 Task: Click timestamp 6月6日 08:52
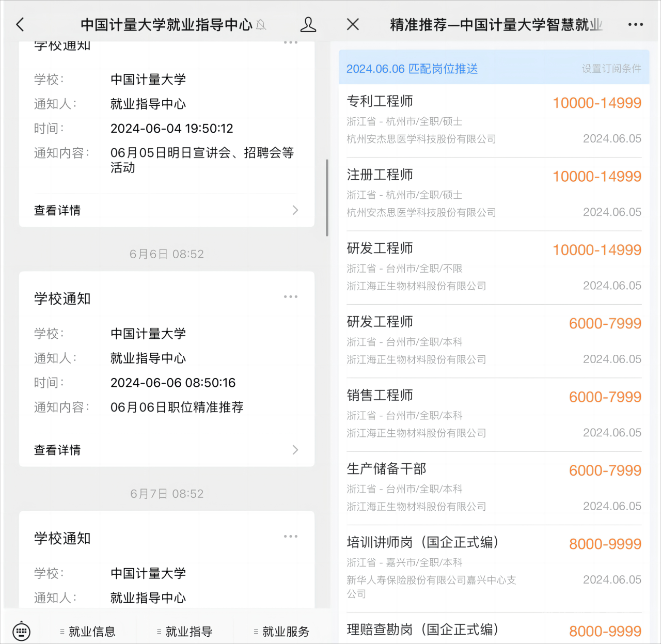pos(166,254)
